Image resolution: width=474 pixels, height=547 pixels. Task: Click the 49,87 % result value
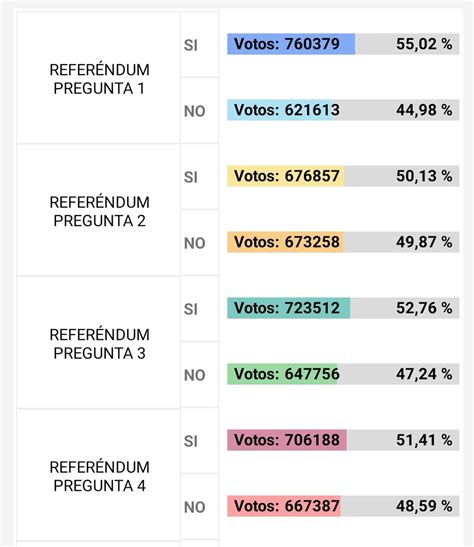pyautogui.click(x=424, y=242)
